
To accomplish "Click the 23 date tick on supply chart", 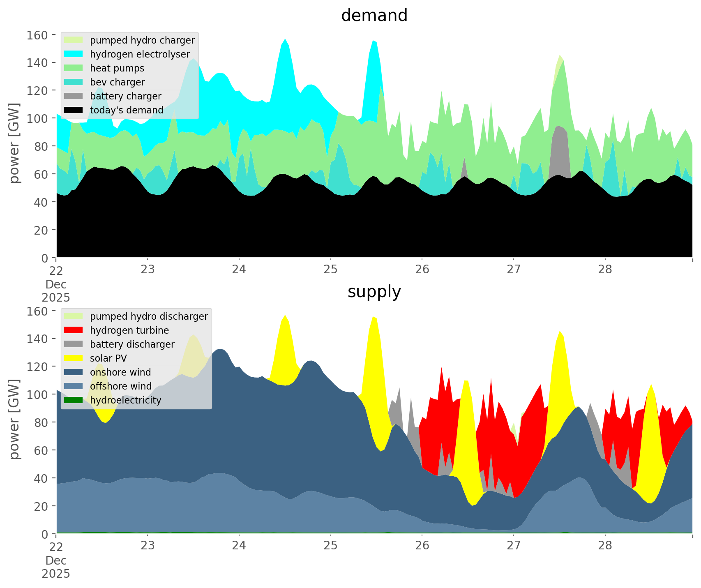I will (x=148, y=546).
